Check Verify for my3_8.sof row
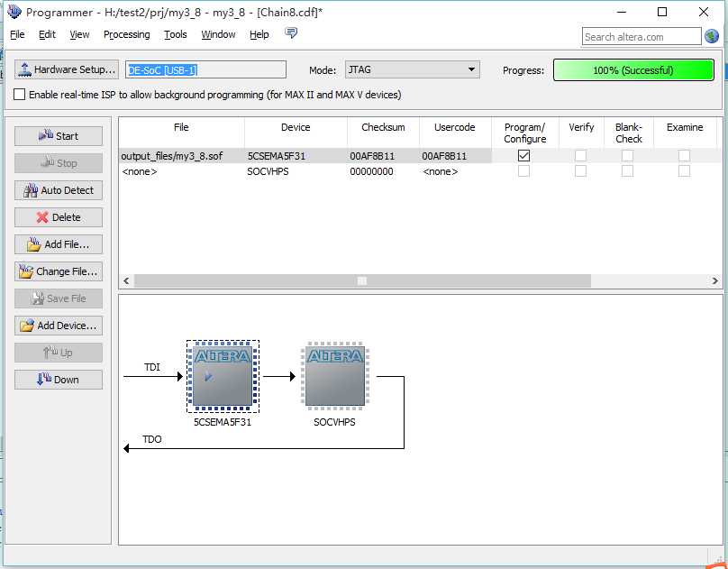 point(580,156)
